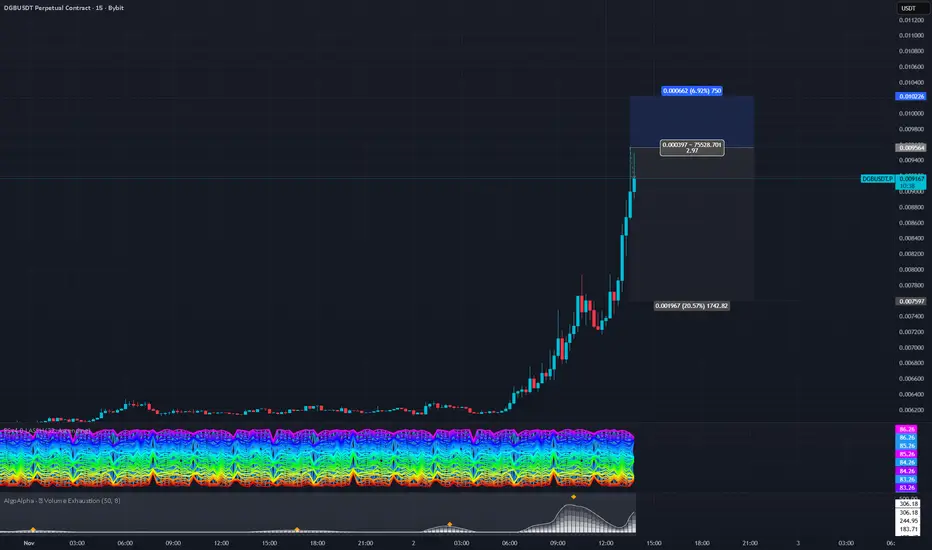Click the 0.010000 price scale value
The height and width of the screenshot is (550, 932).
coord(911,114)
